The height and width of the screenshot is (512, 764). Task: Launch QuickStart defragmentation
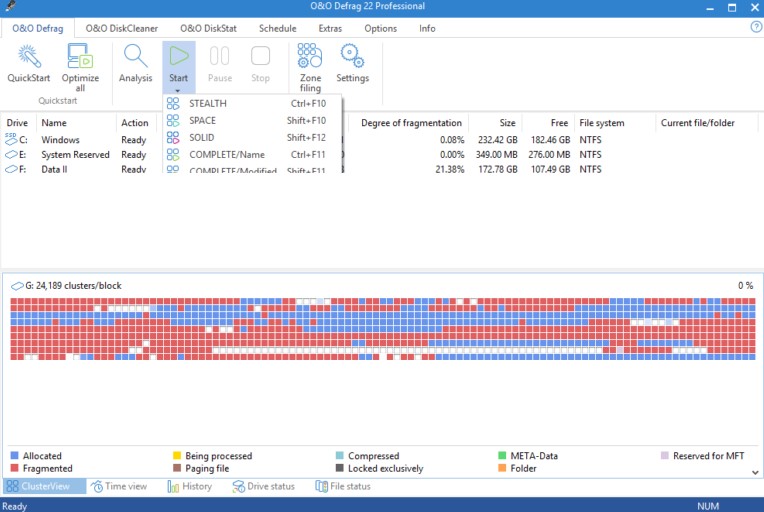click(29, 62)
